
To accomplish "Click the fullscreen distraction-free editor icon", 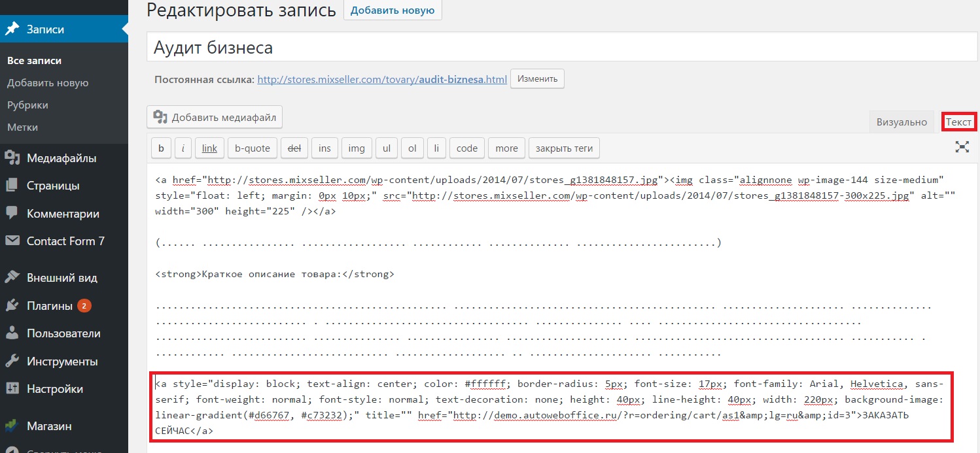I will point(962,147).
